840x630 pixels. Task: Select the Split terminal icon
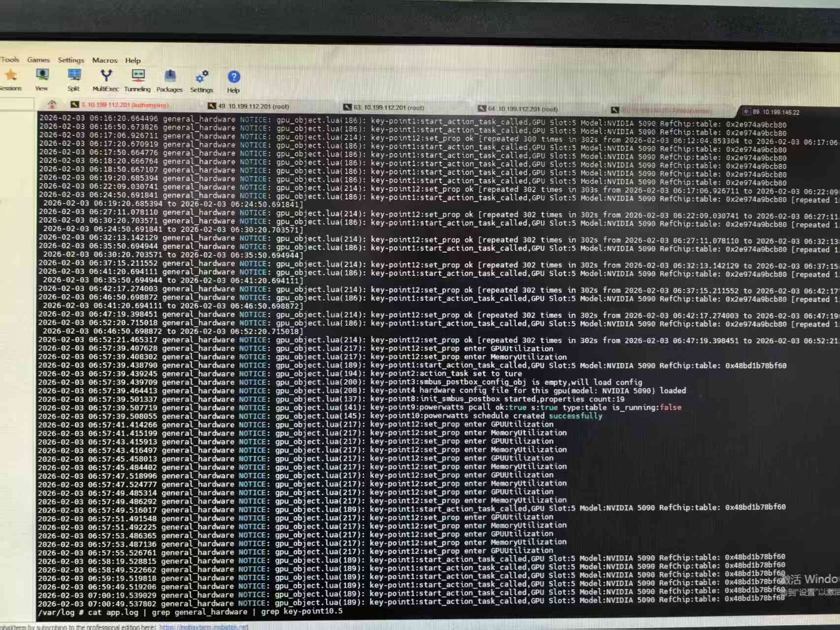pos(74,76)
